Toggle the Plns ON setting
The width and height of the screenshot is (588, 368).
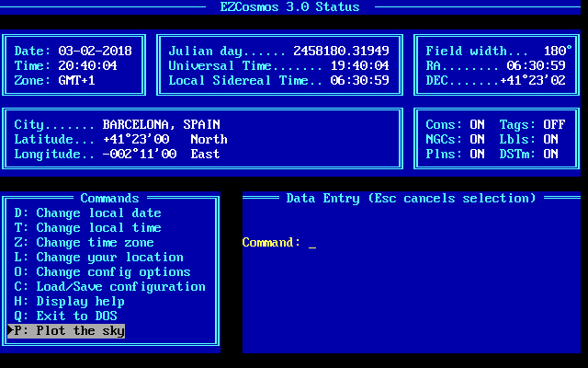[455, 155]
